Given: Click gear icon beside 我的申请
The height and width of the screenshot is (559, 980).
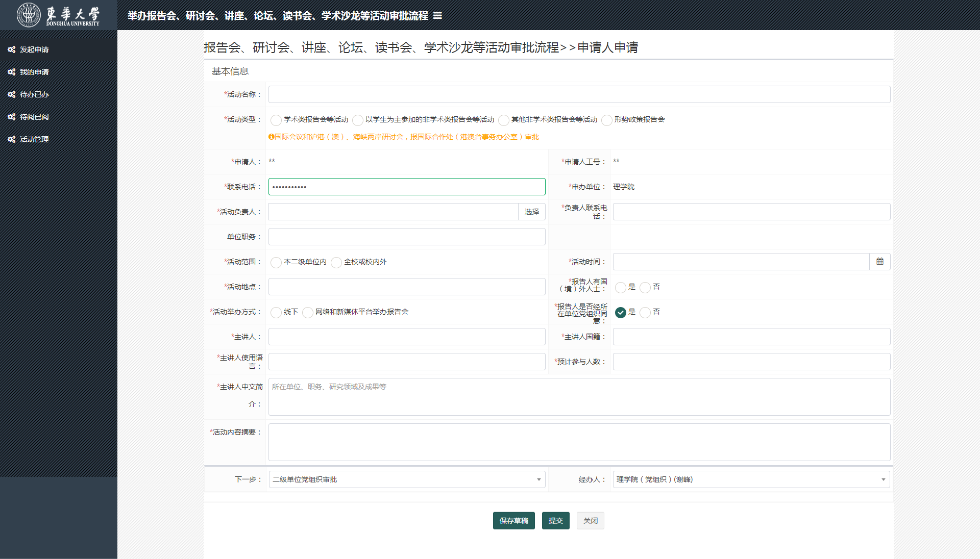Looking at the screenshot, I should [11, 72].
